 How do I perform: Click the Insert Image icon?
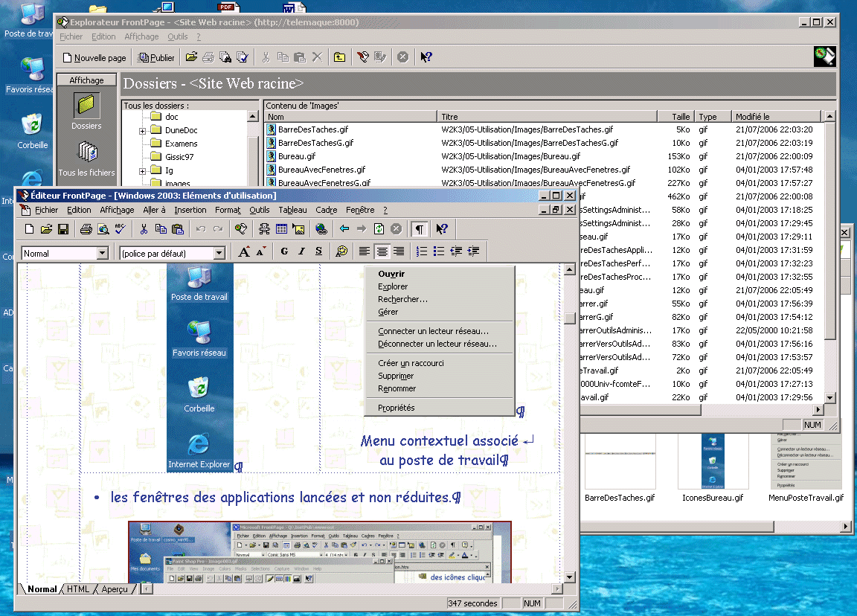[298, 229]
